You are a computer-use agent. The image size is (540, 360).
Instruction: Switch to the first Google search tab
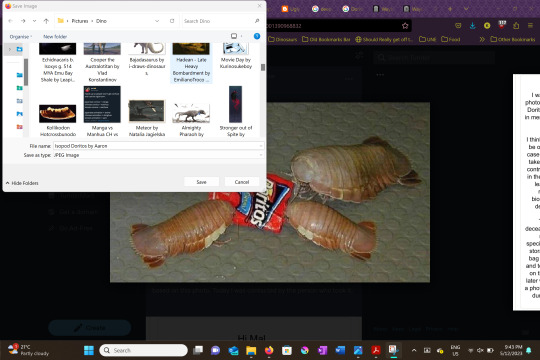[321, 9]
